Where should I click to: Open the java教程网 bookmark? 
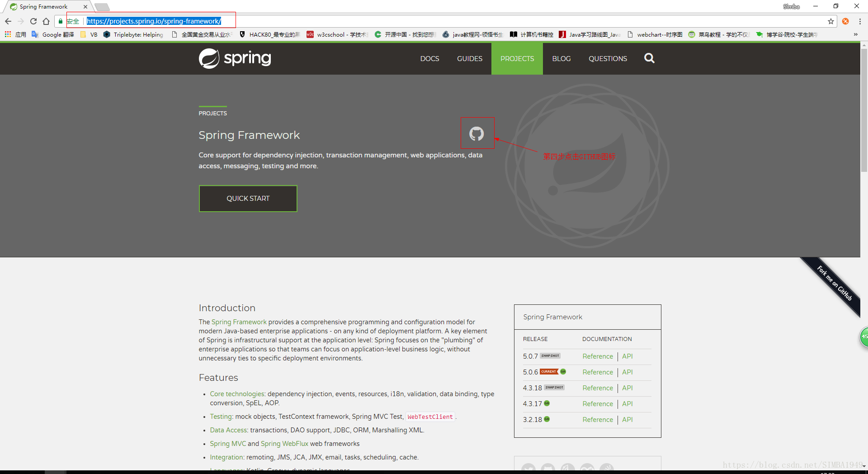click(x=473, y=34)
